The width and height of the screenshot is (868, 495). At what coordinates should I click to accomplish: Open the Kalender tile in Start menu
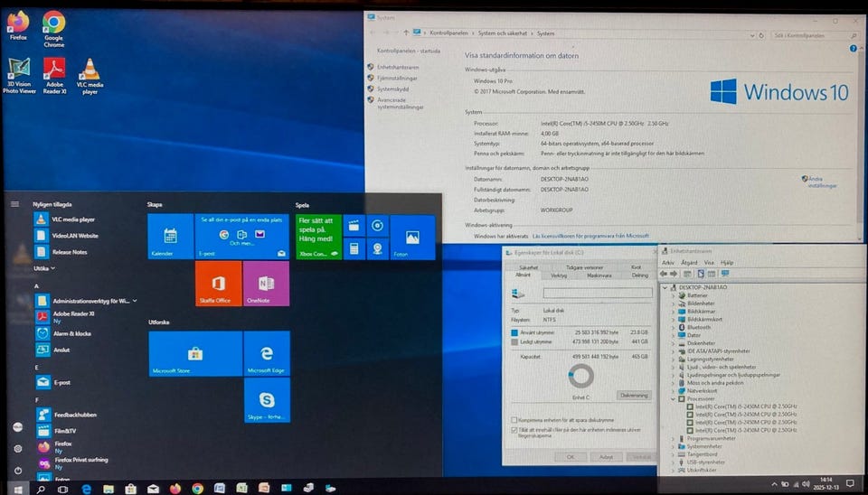coord(170,236)
